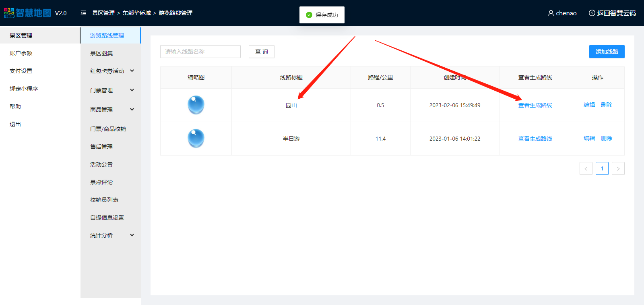Expand the 统计分析 submenu
The height and width of the screenshot is (305, 644).
pyautogui.click(x=132, y=235)
